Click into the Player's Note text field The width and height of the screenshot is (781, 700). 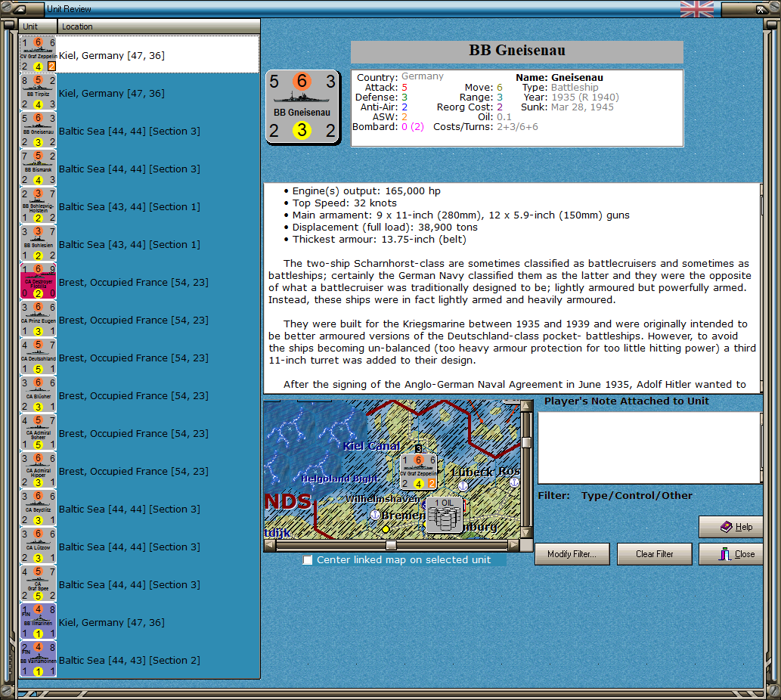[x=649, y=448]
